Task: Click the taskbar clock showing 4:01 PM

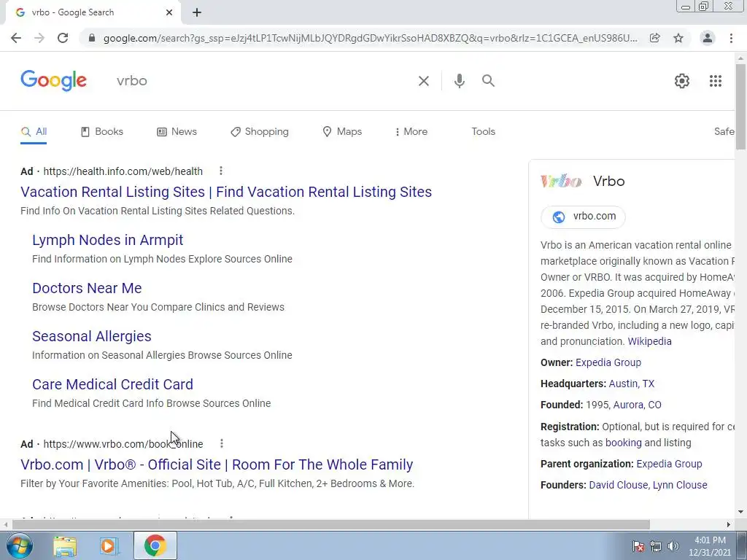Action: [710, 546]
